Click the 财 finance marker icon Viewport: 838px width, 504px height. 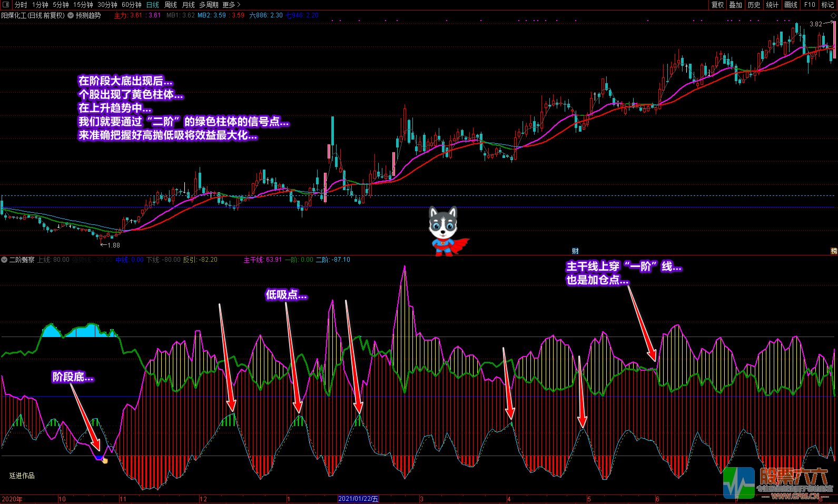coord(575,251)
